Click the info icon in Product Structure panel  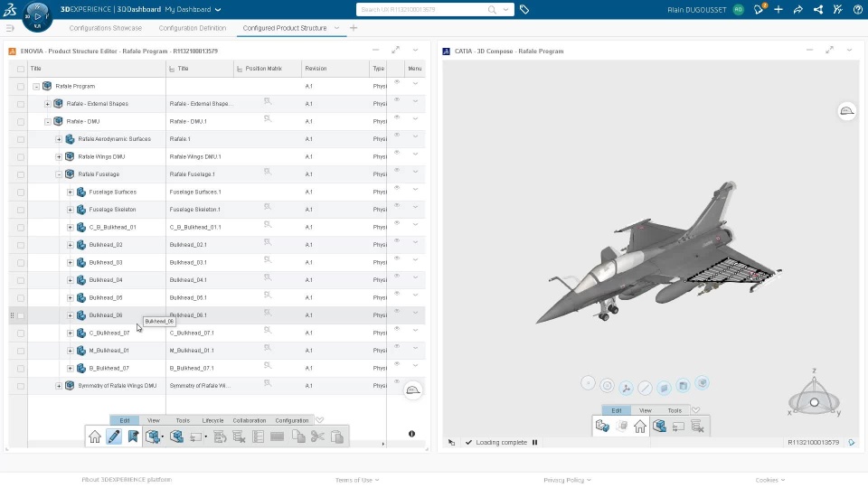[412, 434]
